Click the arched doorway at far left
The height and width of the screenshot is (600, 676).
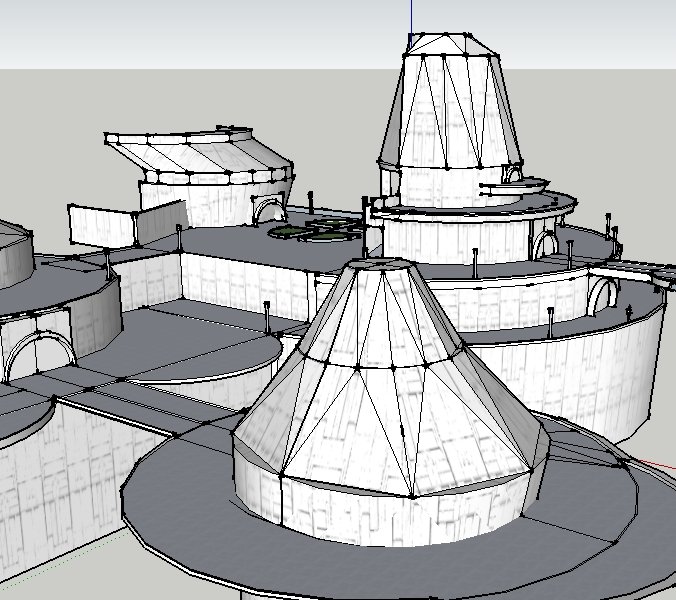(x=40, y=356)
